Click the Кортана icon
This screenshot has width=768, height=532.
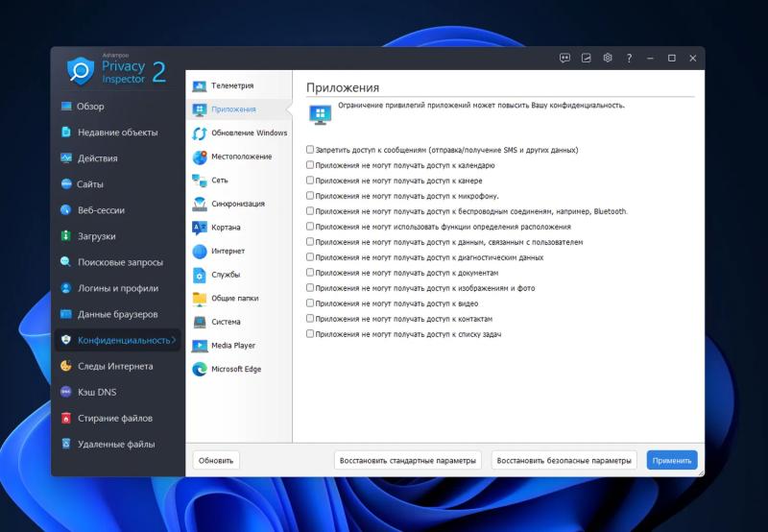(x=200, y=228)
